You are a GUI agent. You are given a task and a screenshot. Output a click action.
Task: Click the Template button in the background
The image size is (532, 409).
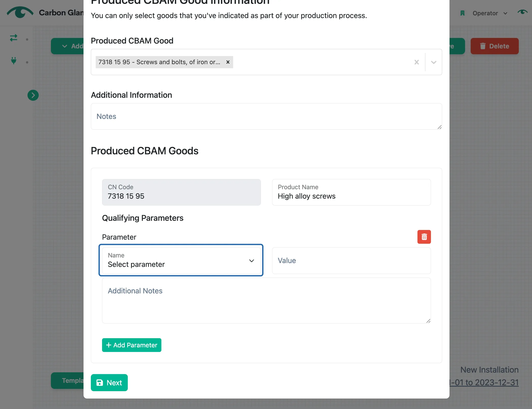(x=67, y=380)
